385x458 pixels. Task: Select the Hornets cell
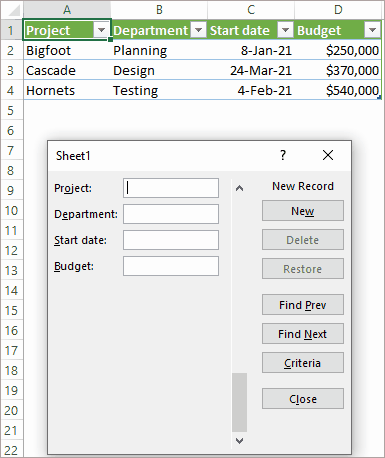click(67, 90)
